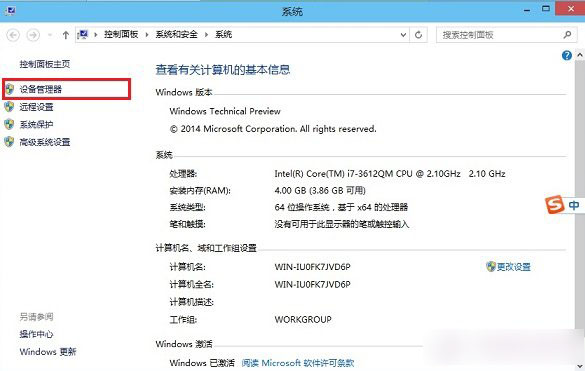Click the Windows Technical Preview text
Screen dimensions: 585x371
225,111
